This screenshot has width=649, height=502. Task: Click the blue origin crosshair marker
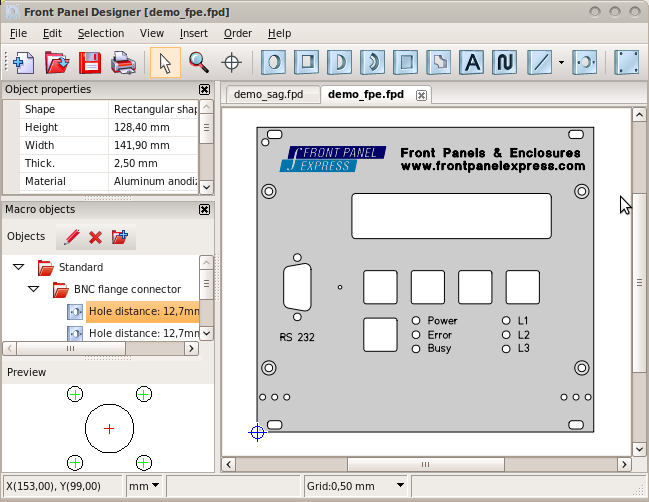click(x=257, y=432)
